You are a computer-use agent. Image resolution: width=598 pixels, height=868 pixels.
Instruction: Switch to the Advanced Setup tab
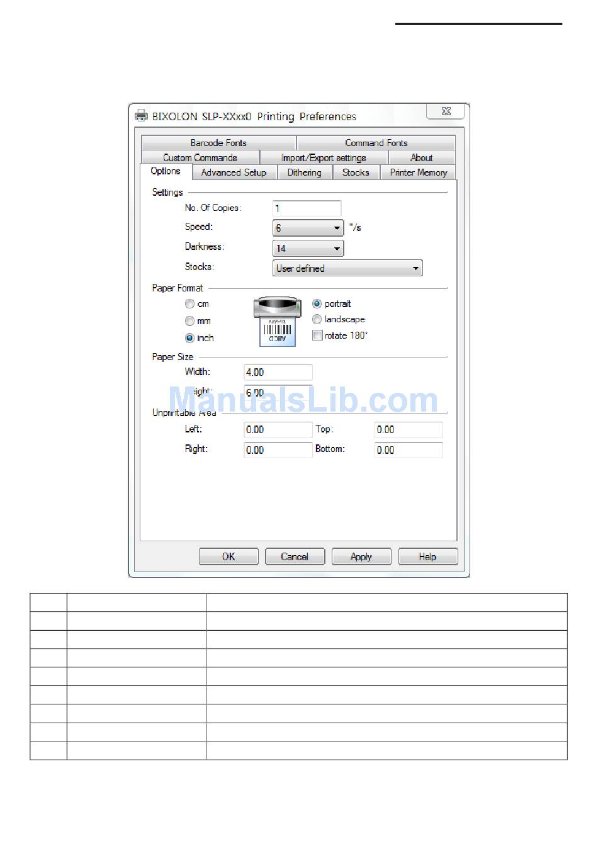(x=234, y=172)
